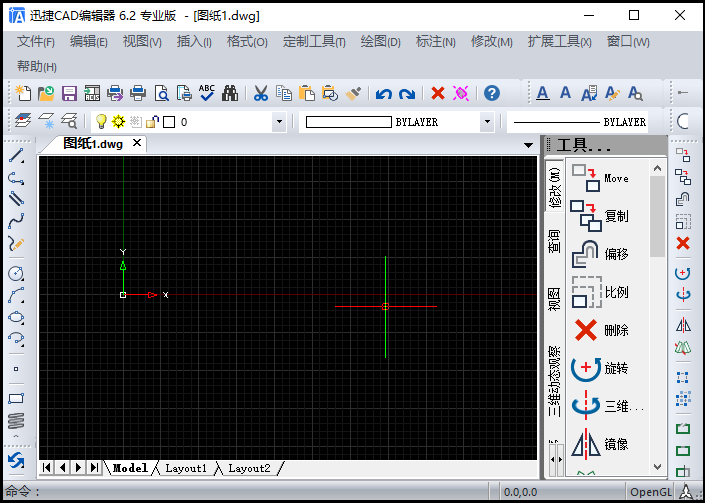Pick the Cut scissors icon
The image size is (705, 503).
tap(260, 93)
